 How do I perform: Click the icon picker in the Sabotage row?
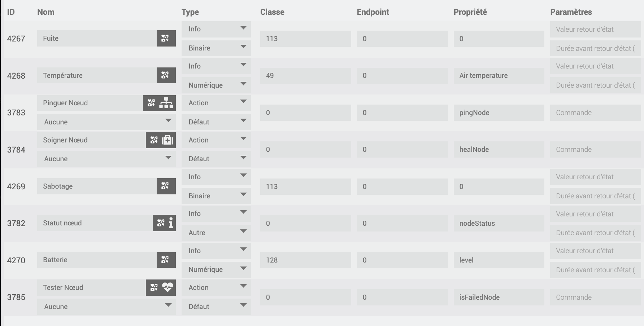tap(166, 186)
